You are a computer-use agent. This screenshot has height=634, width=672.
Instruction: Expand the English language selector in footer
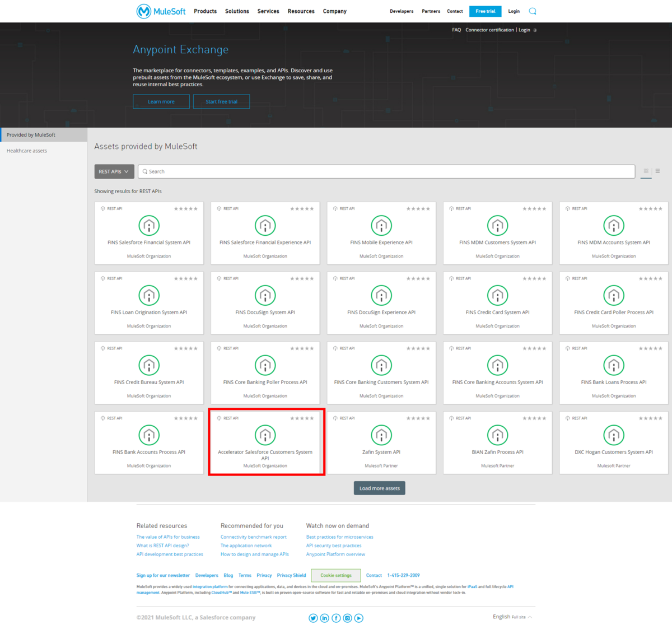[512, 617]
